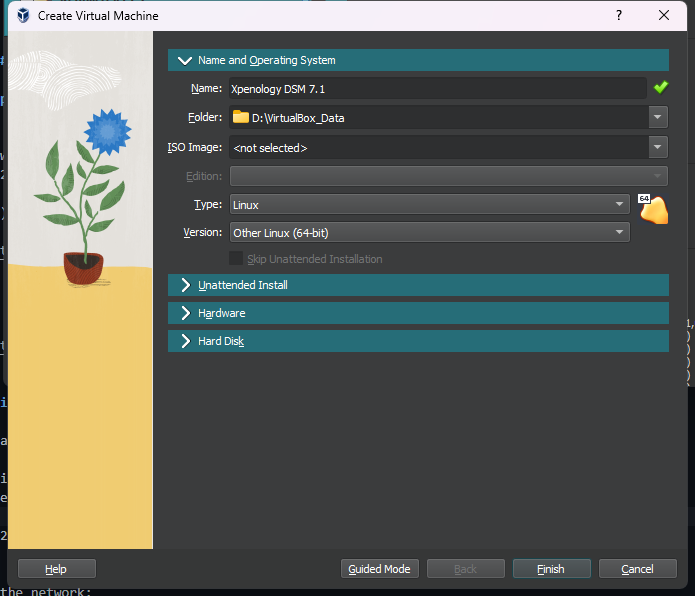This screenshot has width=695, height=596.
Task: Click the Name field containing Xpenology DSM 7.1
Action: tap(438, 89)
